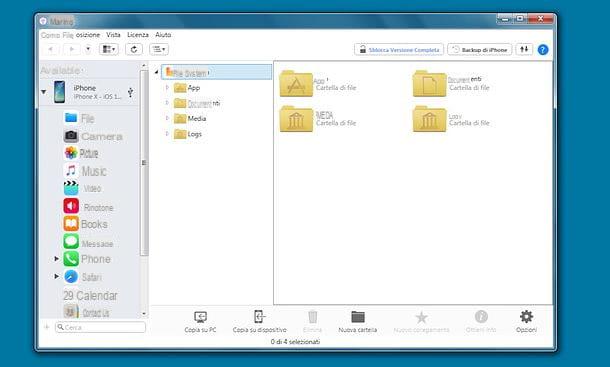Navigate forward with the right arrow
This screenshot has width=610, height=367.
click(71, 49)
